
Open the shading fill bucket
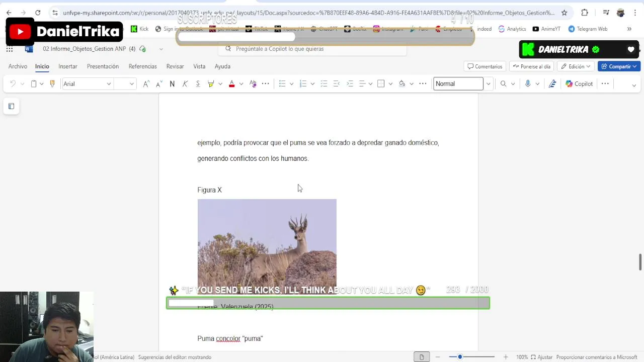[x=401, y=84]
